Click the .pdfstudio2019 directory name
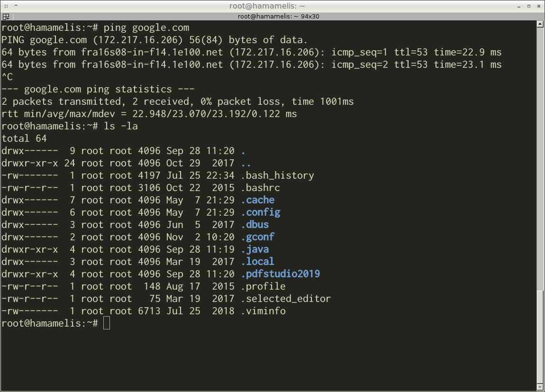 [280, 274]
